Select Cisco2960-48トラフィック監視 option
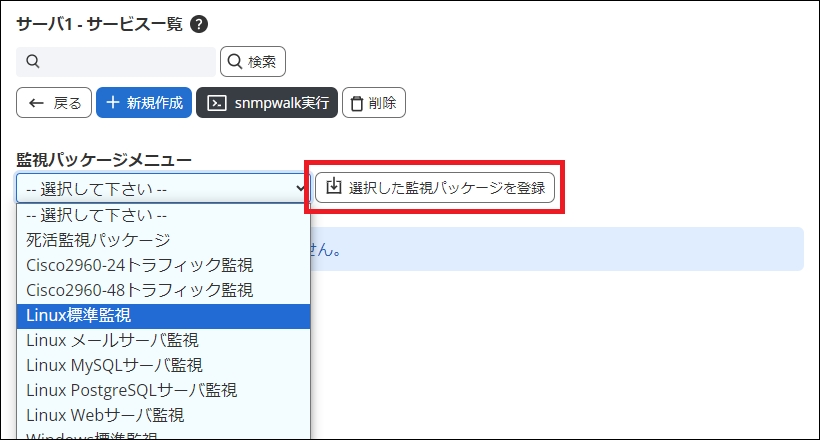Viewport: 820px width, 440px height. click(139, 290)
